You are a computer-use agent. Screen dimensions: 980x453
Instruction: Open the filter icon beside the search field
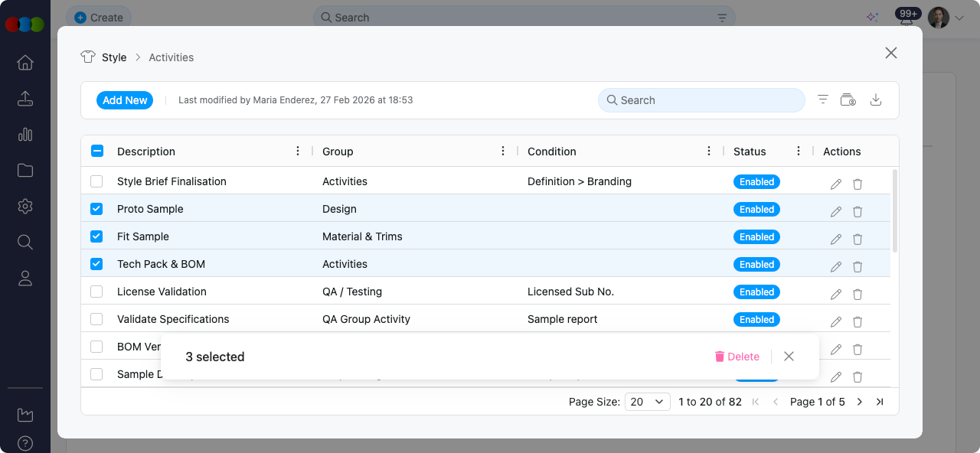(x=822, y=99)
